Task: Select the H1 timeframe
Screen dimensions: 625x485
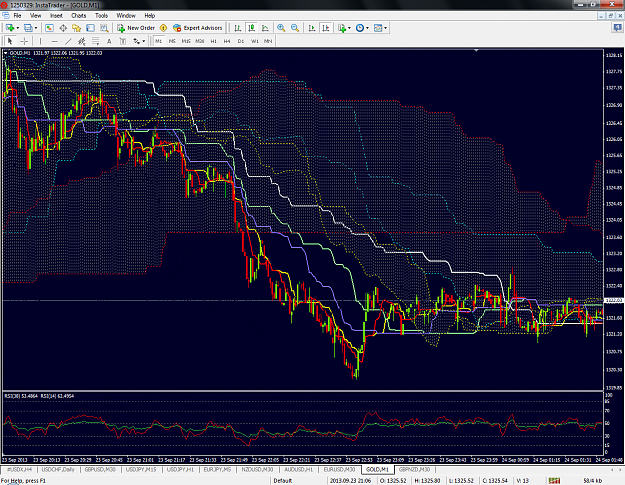Action: click(214, 41)
